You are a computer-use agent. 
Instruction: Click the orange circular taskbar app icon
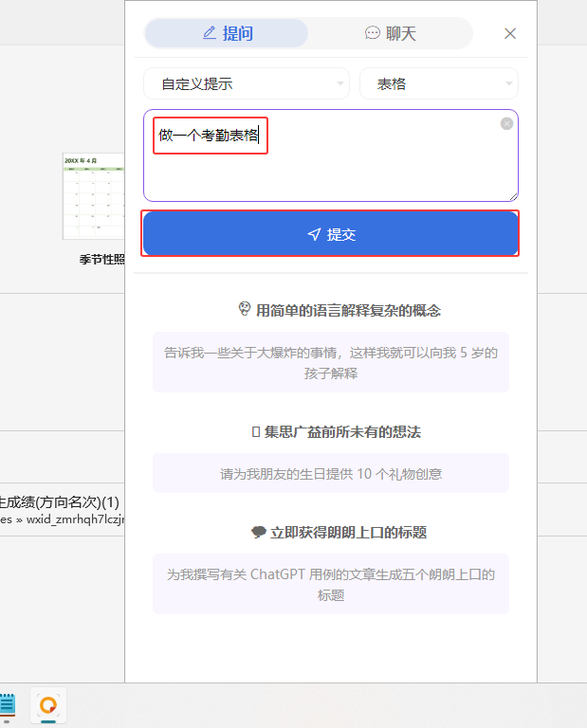click(48, 705)
